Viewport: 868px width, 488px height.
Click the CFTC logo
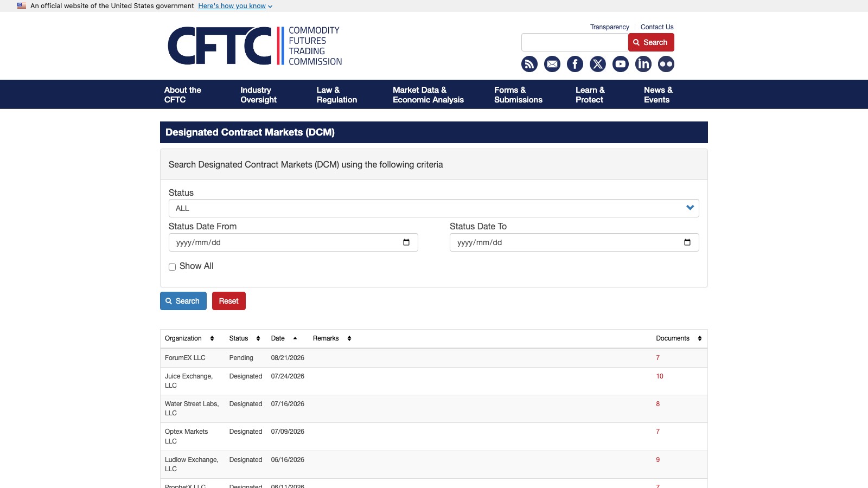coord(255,46)
